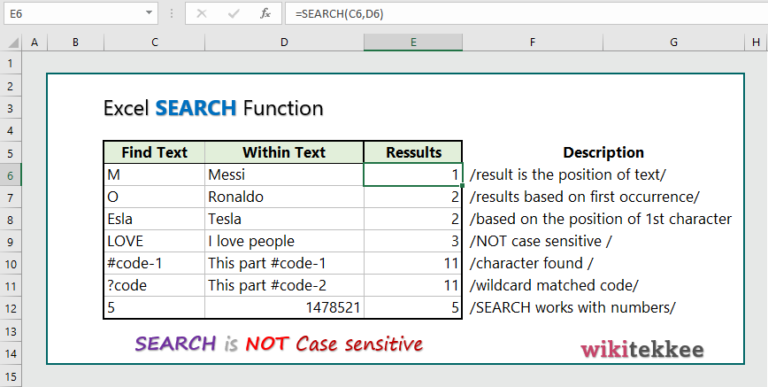Viewport: 768px width, 387px height.
Task: Select column A header
Action: [x=34, y=43]
